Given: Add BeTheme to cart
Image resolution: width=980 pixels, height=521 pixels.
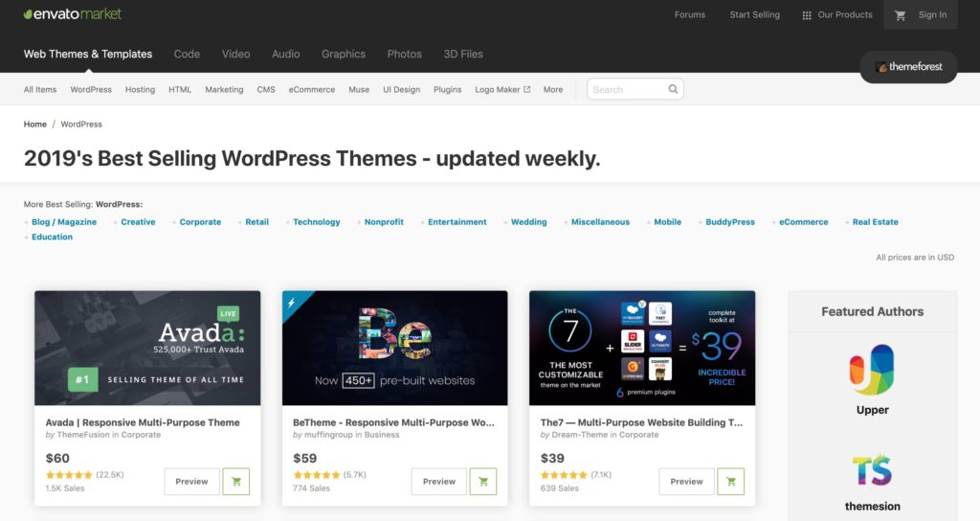Looking at the screenshot, I should (x=483, y=482).
